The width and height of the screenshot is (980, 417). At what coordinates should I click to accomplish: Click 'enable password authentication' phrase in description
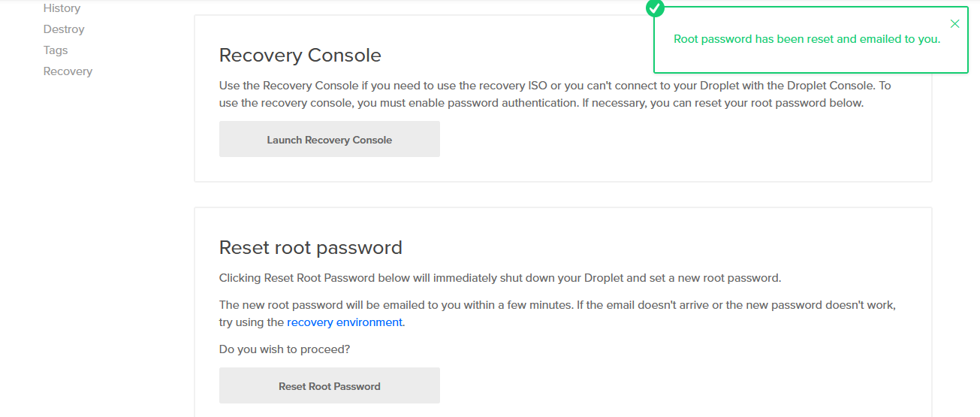point(493,103)
